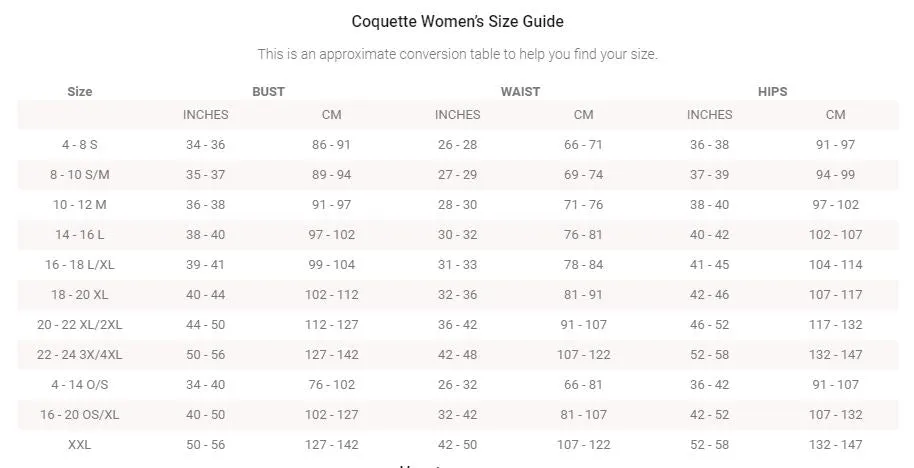Viewport: 914px width, 468px height.
Task: Click the 4 - 14 O/S size label
Action: pyautogui.click(x=80, y=385)
